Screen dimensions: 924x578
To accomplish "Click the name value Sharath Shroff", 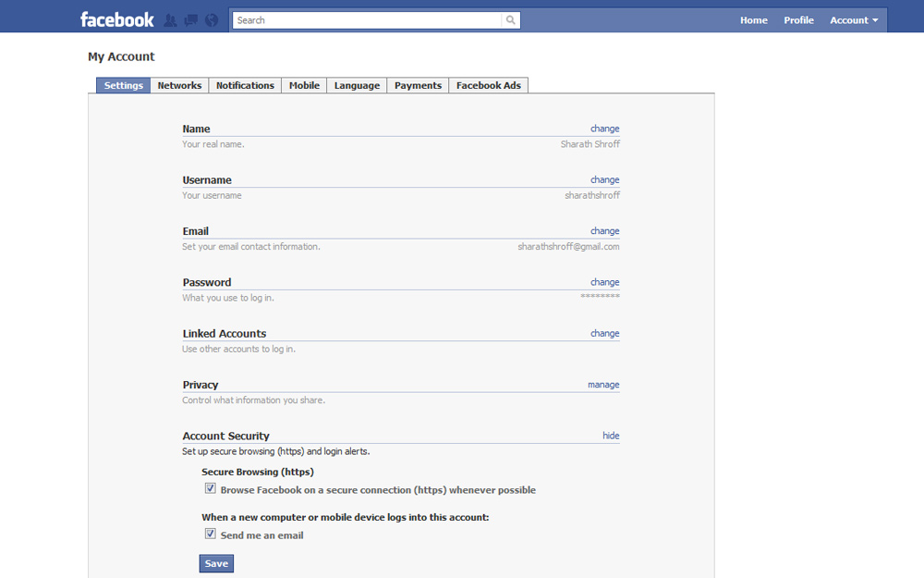I will click(590, 144).
